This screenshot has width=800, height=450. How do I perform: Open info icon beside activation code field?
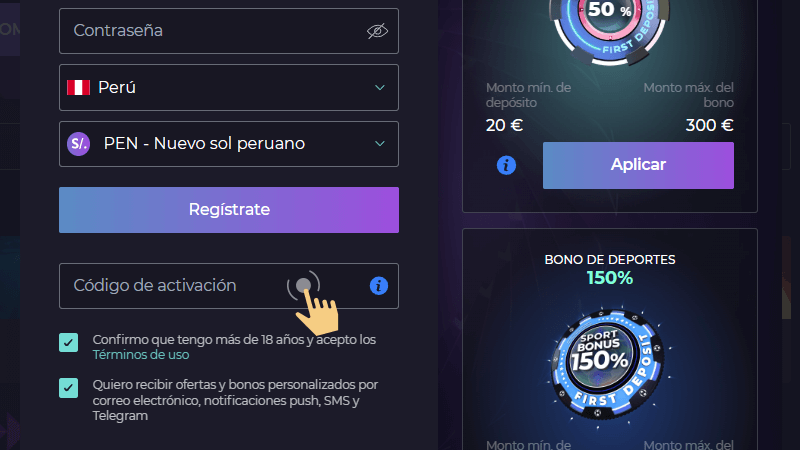click(379, 286)
